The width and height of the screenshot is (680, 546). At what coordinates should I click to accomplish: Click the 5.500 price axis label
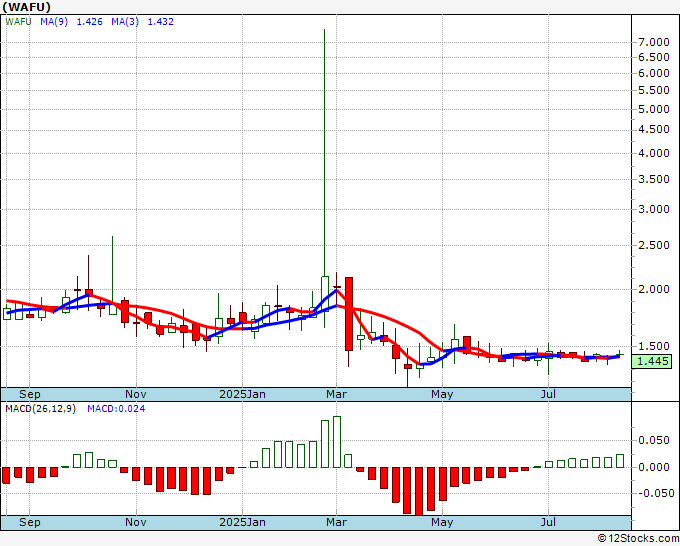[x=654, y=91]
